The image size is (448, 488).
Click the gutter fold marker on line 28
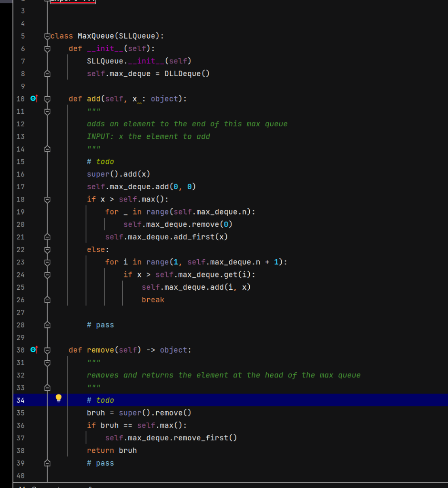pos(47,325)
